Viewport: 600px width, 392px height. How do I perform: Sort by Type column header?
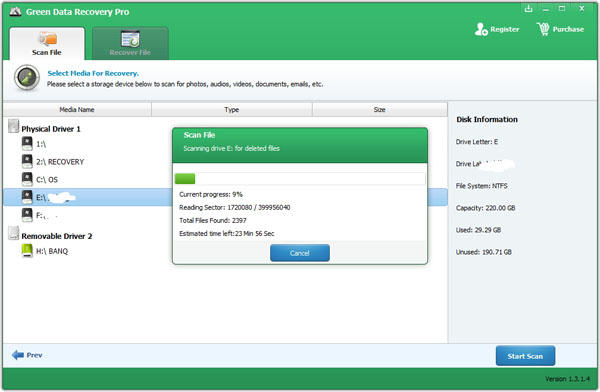(232, 109)
